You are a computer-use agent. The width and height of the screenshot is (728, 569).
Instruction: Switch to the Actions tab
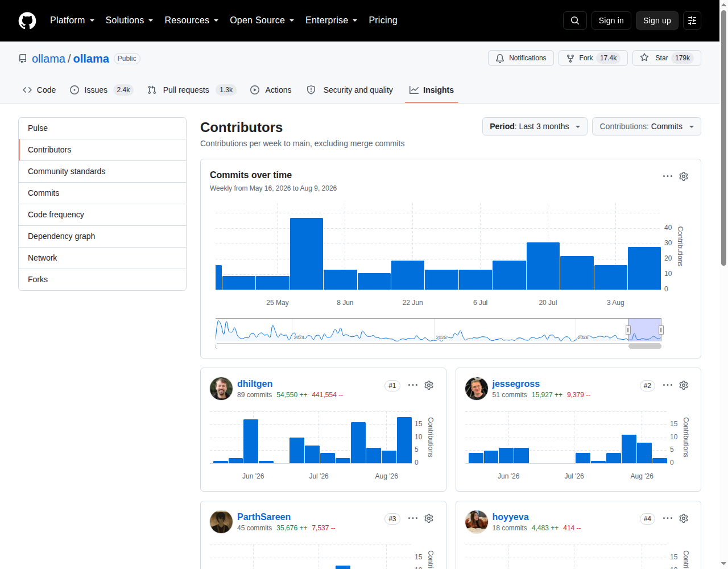271,90
